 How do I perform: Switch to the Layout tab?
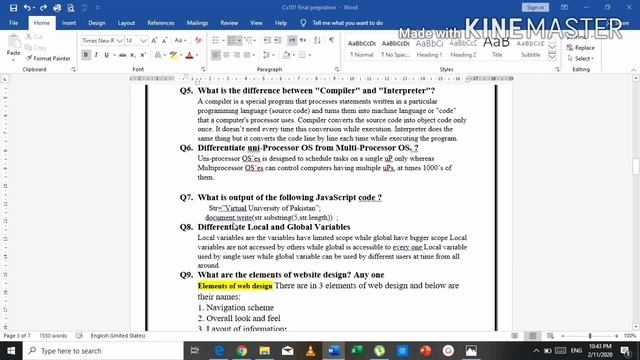(x=126, y=23)
